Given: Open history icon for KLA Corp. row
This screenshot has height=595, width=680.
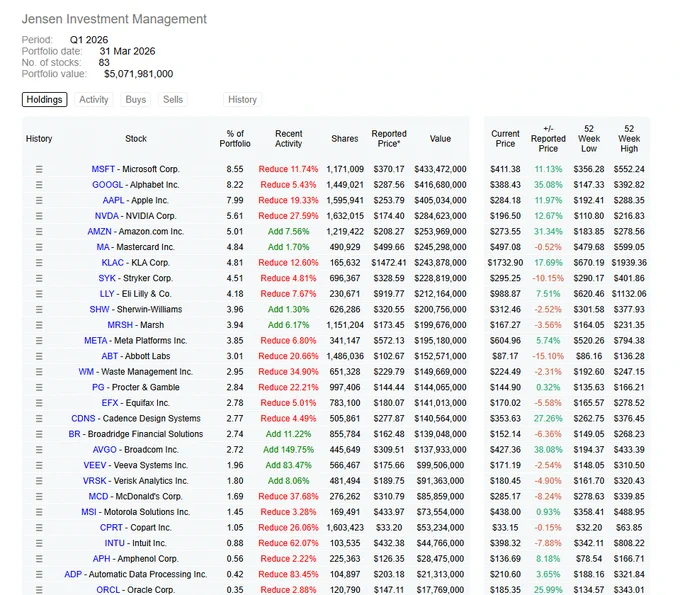Looking at the screenshot, I should 39,263.
